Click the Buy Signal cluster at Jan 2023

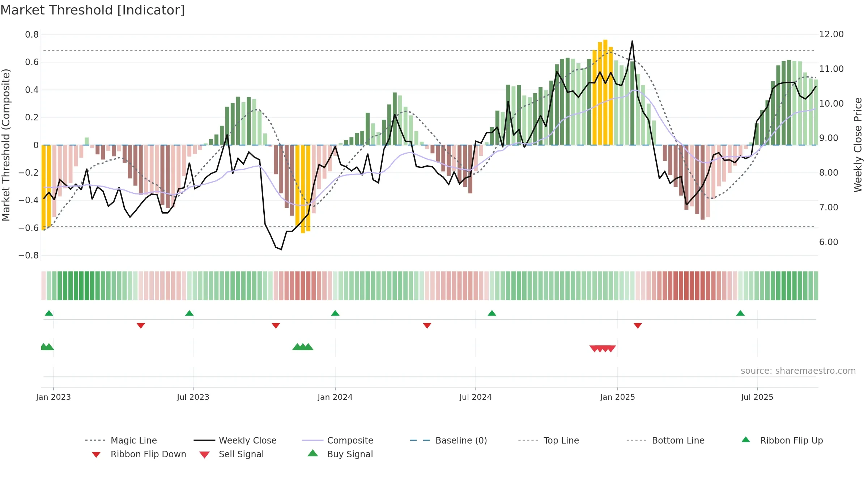[47, 347]
